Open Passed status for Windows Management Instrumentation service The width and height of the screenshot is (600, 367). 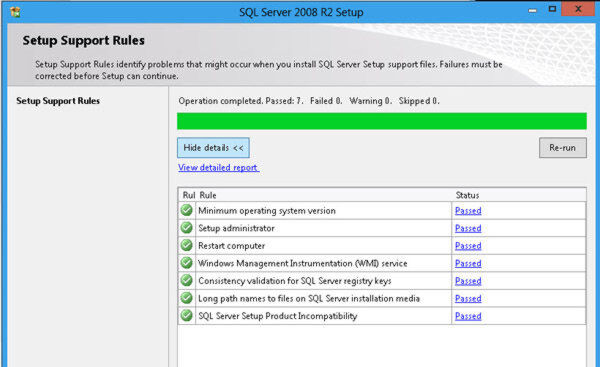pos(468,263)
